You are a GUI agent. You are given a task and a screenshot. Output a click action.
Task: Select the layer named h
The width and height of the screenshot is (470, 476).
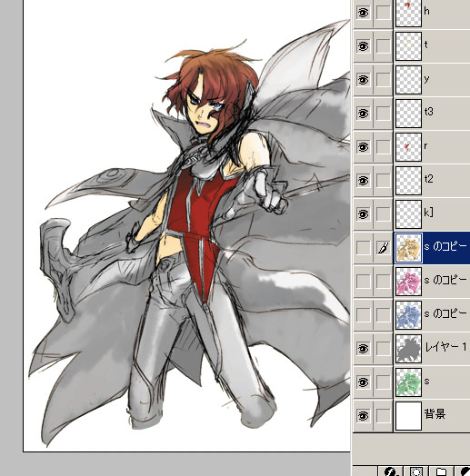[427, 11]
